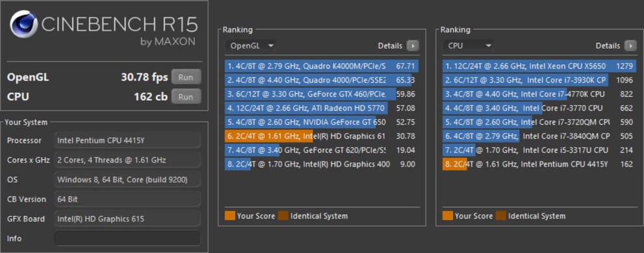Select the Xeon X5650 CPU ranking row

539,66
